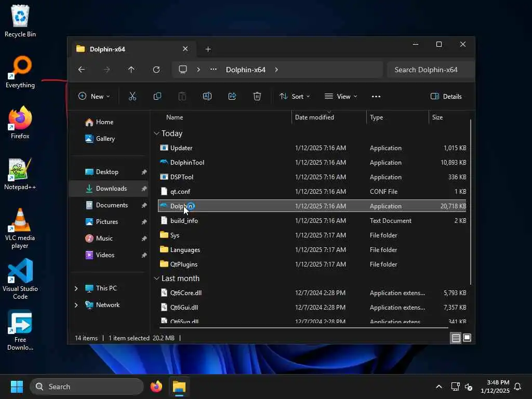Select the Notepad++ desktop shortcut

pos(20,174)
